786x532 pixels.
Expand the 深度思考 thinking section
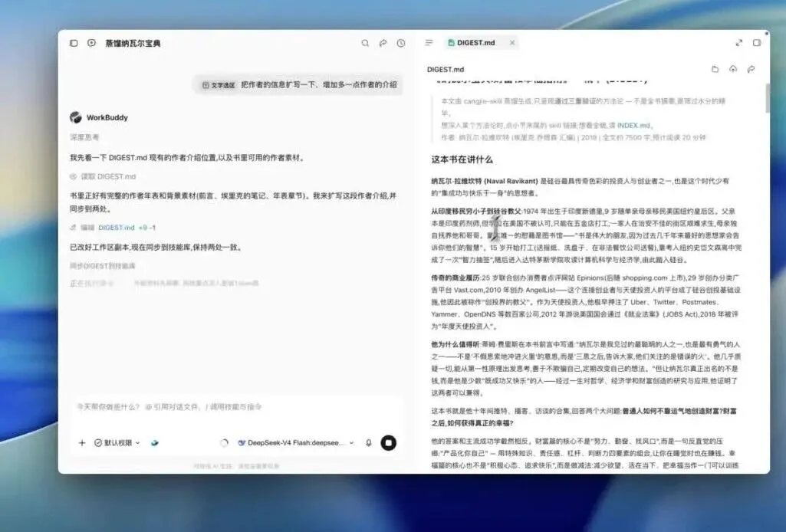pos(84,136)
